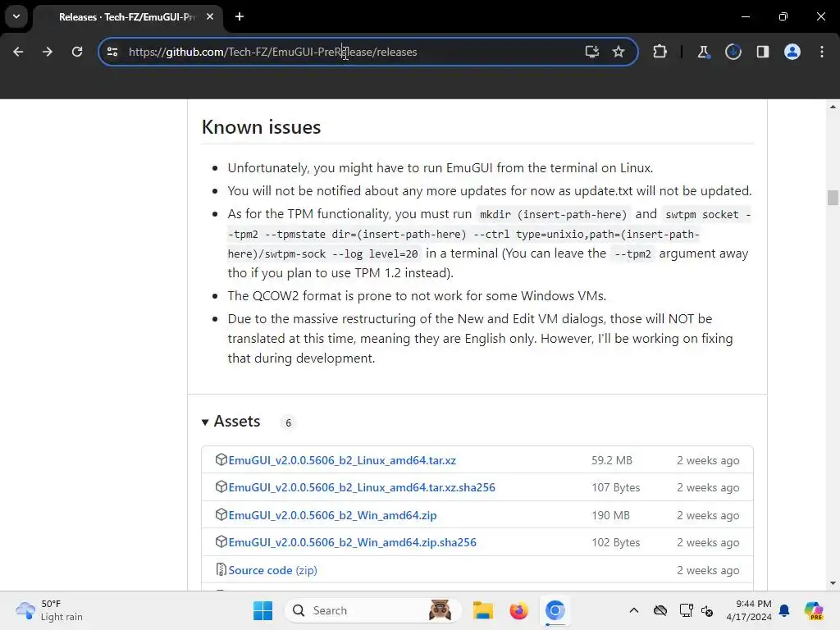Click the Known issues heading
This screenshot has width=840, height=630.
click(261, 127)
